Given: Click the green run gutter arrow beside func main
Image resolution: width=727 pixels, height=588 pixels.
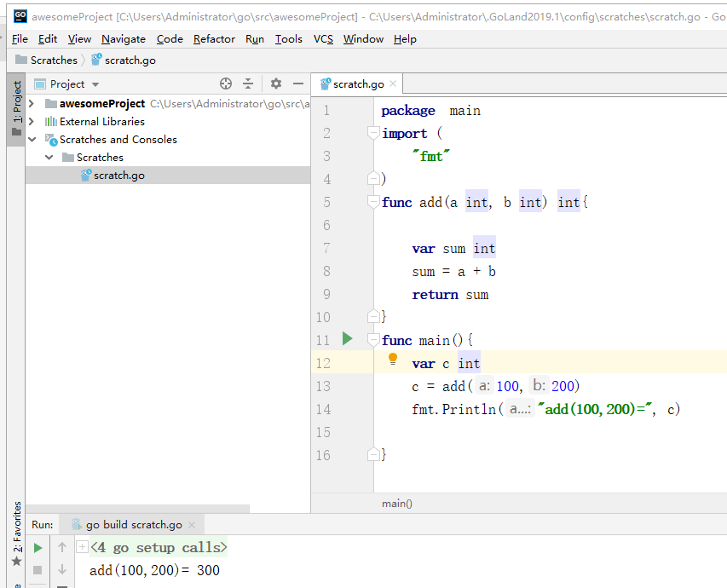Looking at the screenshot, I should 347,339.
